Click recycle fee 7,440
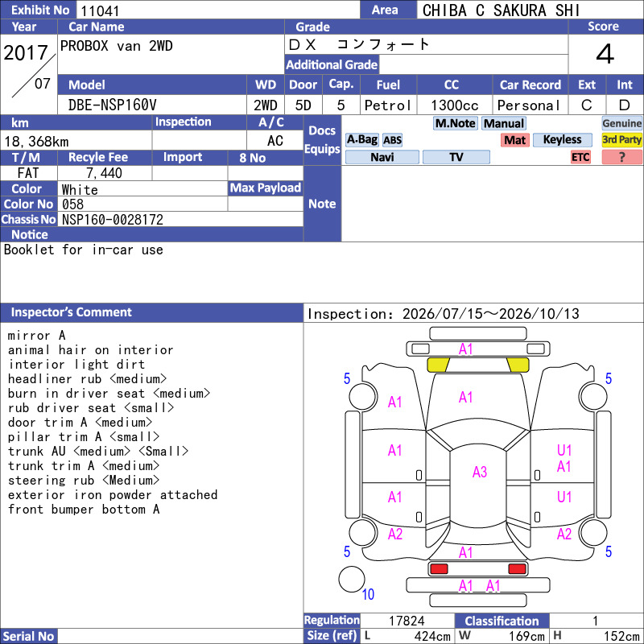 pos(104,173)
